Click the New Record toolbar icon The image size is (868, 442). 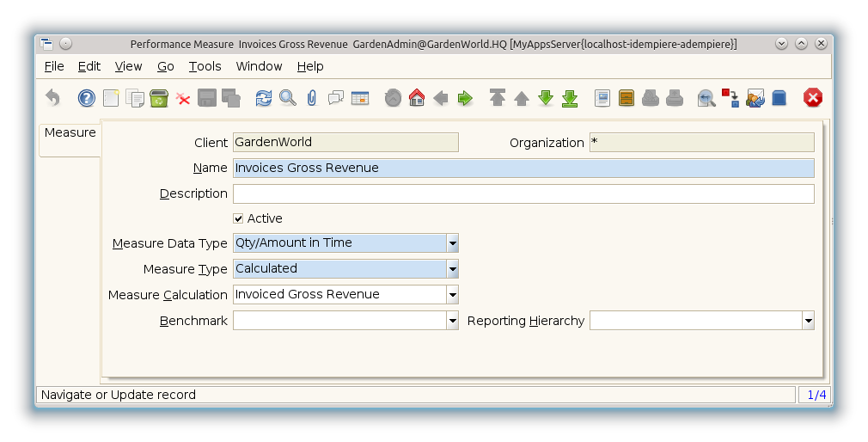(111, 98)
